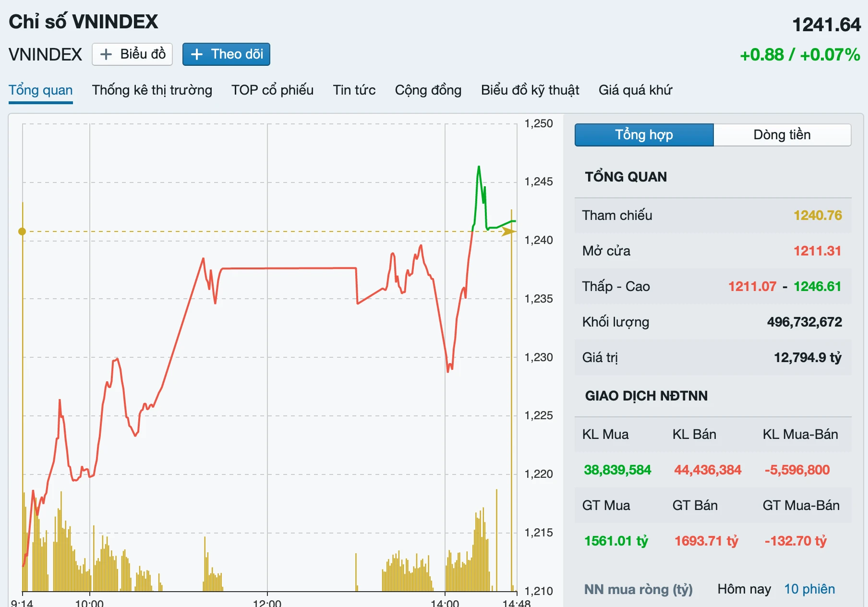Open the Cộng đồng tab

pos(428,90)
